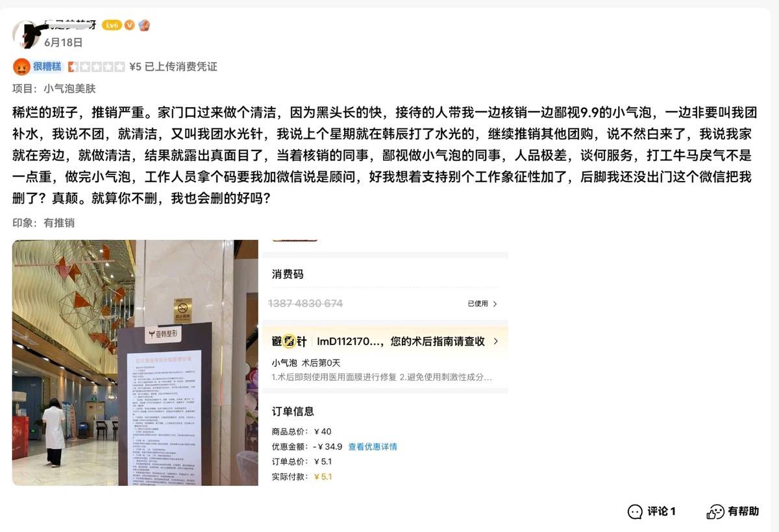Click the 很糟糕 rating label
This screenshot has width=779, height=532.
pos(47,66)
